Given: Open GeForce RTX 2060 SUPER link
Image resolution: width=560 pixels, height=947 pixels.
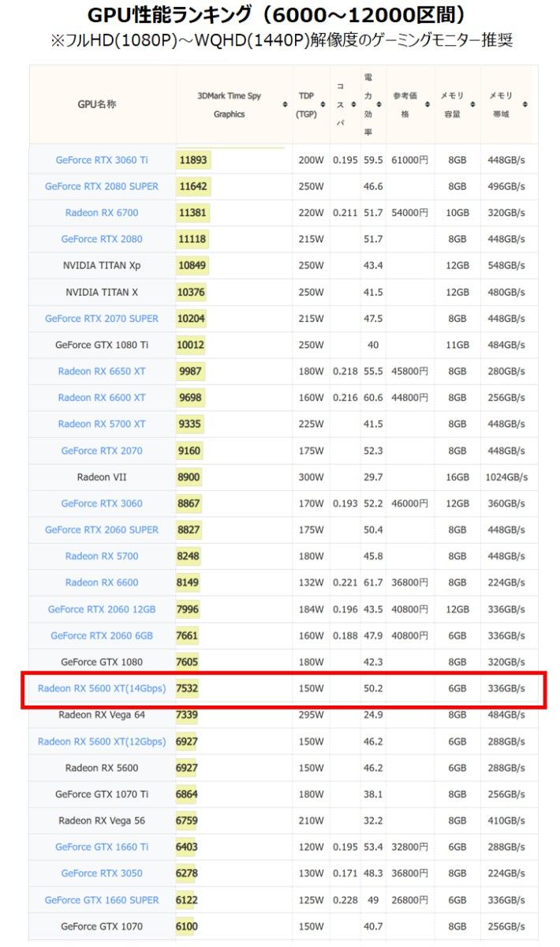Looking at the screenshot, I should point(102,530).
